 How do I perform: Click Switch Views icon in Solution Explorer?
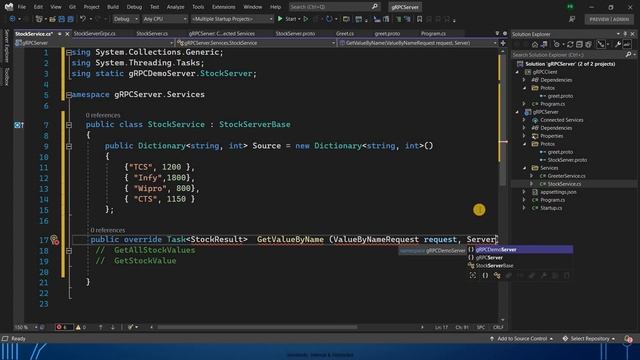tap(544, 44)
